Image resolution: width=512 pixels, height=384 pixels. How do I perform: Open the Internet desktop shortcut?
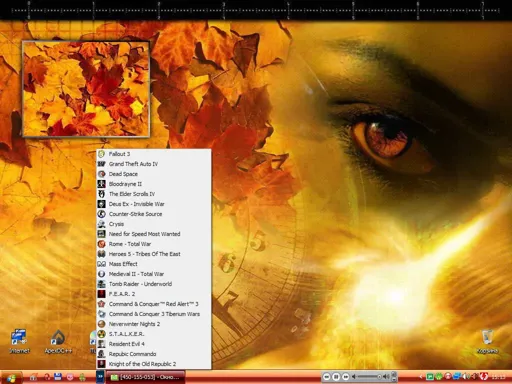click(19, 341)
